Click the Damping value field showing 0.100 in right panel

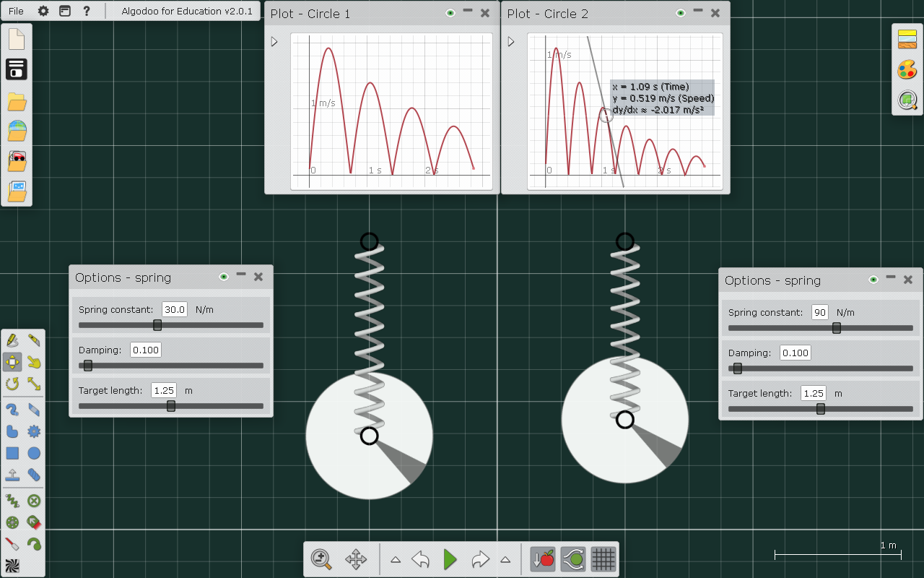coord(795,353)
